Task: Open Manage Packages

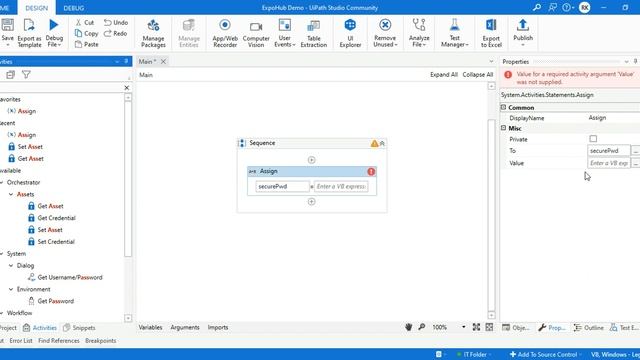Action: pyautogui.click(x=153, y=33)
